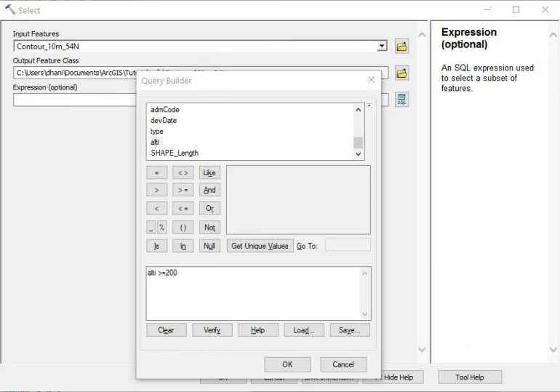Viewport: 560px width, 392px height.
Task: Insert the underscore wildcard
Action: tap(151, 228)
